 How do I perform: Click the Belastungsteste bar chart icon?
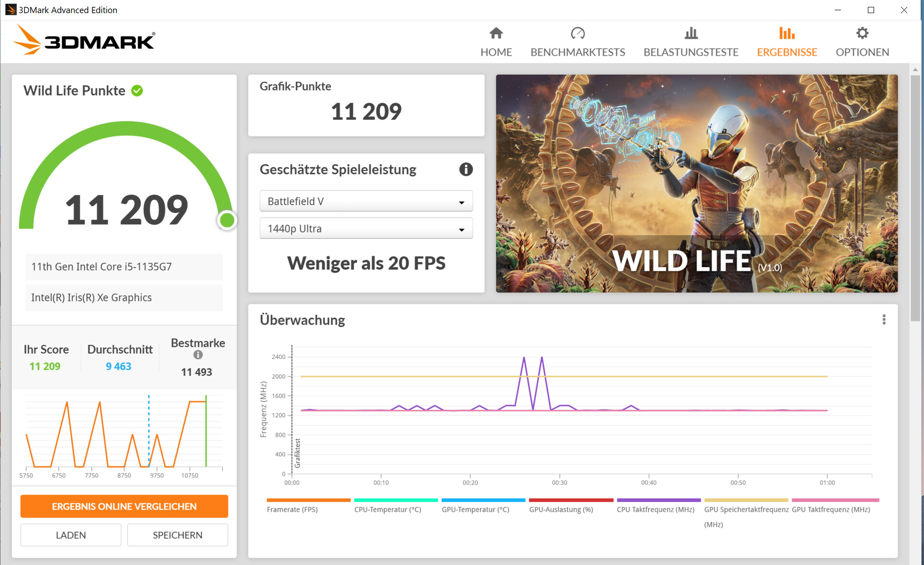tap(691, 33)
